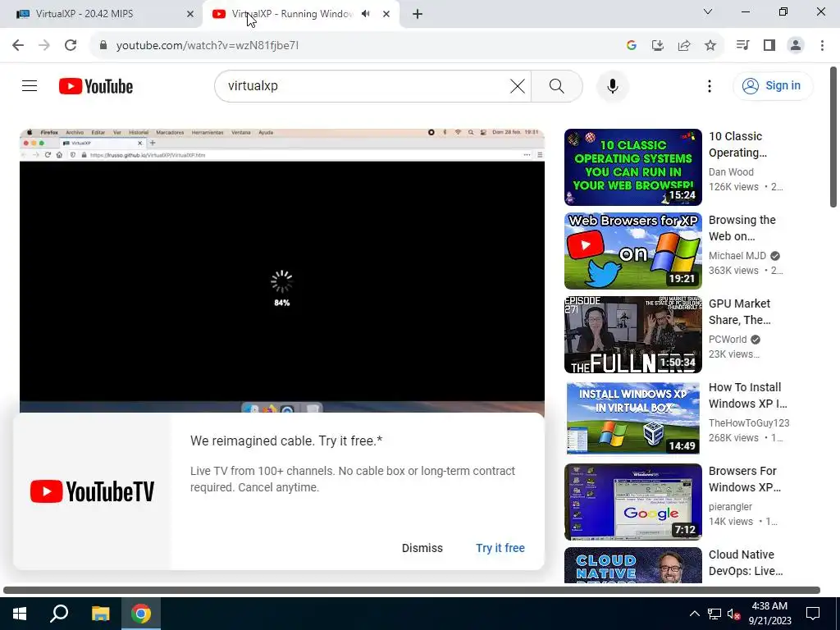Open the Browsers For Windows XP thumbnail
840x630 pixels.
(x=632, y=502)
